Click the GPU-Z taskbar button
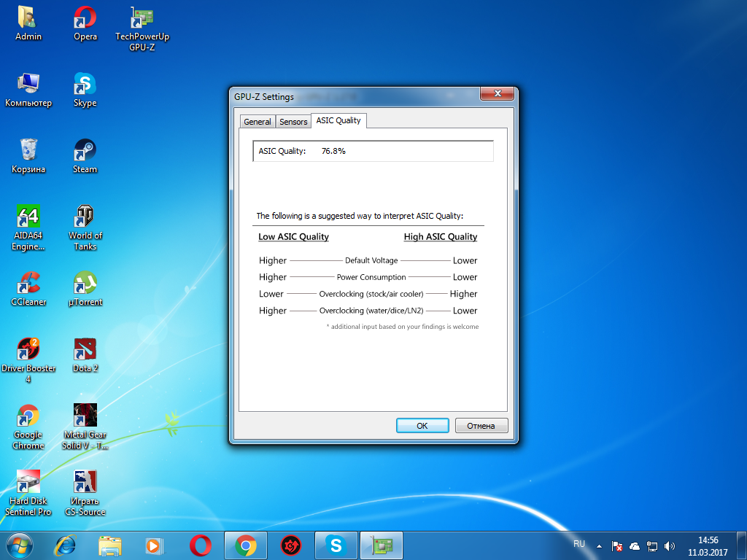 (382, 545)
